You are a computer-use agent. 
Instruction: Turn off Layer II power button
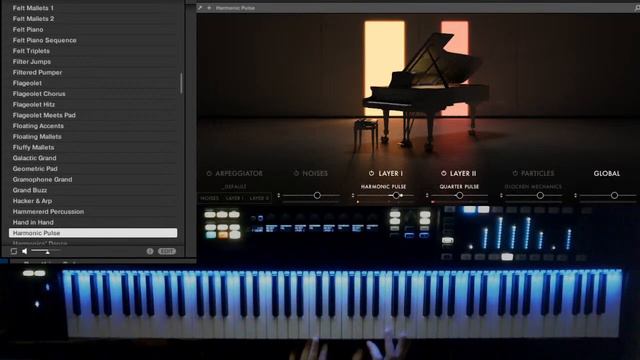(444, 173)
